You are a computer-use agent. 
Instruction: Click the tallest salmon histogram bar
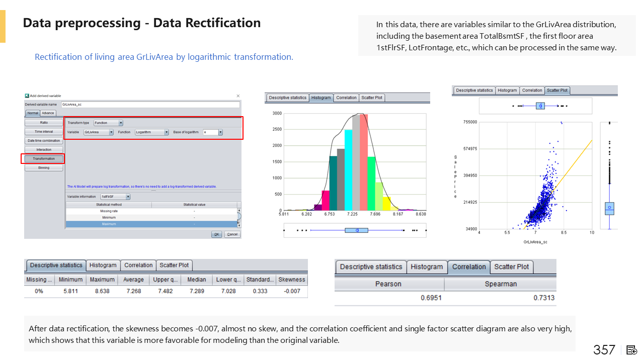pos(364,161)
